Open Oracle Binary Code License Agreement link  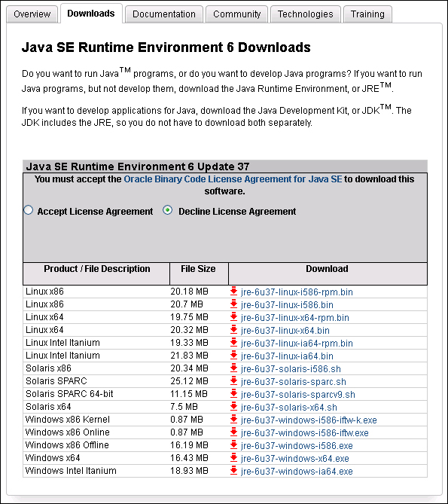(233, 179)
